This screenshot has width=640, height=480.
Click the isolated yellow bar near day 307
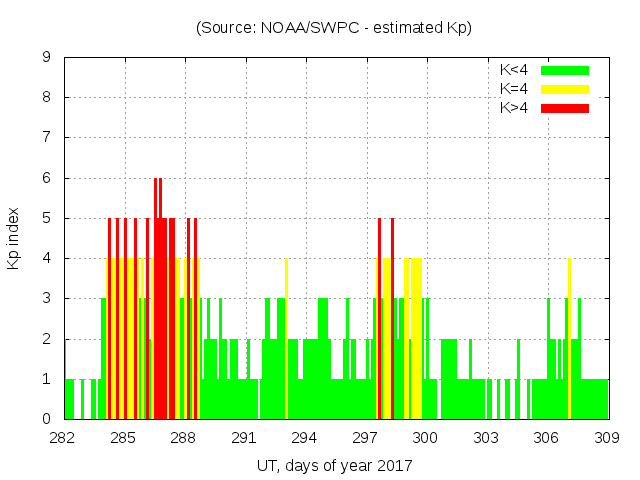click(x=569, y=340)
